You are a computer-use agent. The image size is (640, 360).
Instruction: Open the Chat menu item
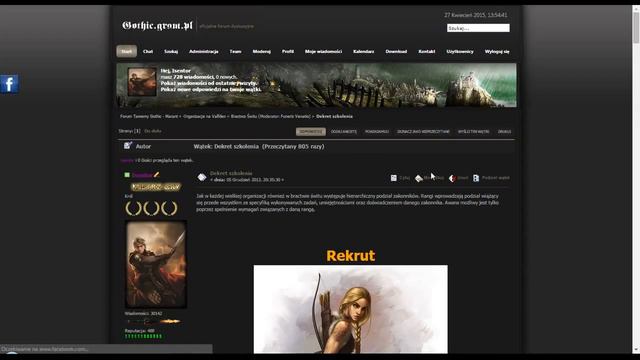tap(148, 51)
